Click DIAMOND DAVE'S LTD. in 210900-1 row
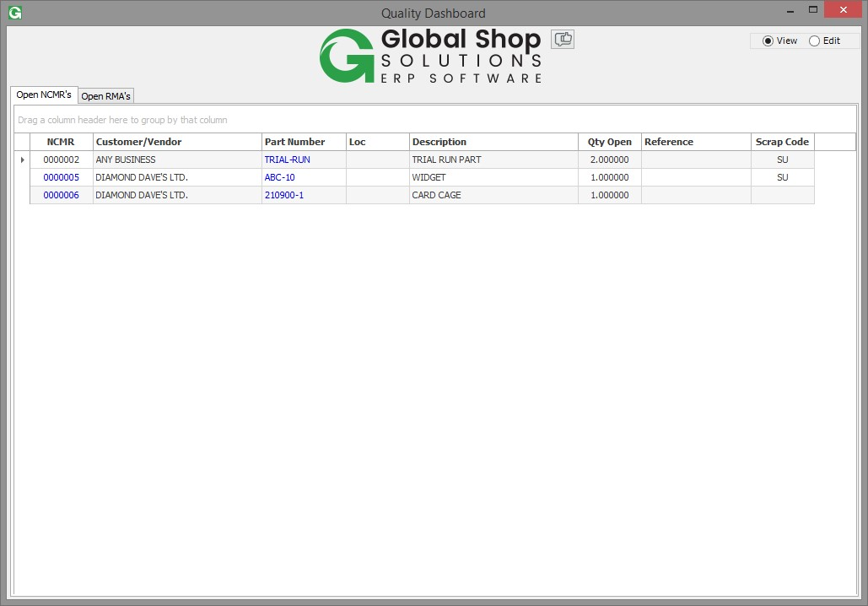This screenshot has height=606, width=868. [177, 195]
